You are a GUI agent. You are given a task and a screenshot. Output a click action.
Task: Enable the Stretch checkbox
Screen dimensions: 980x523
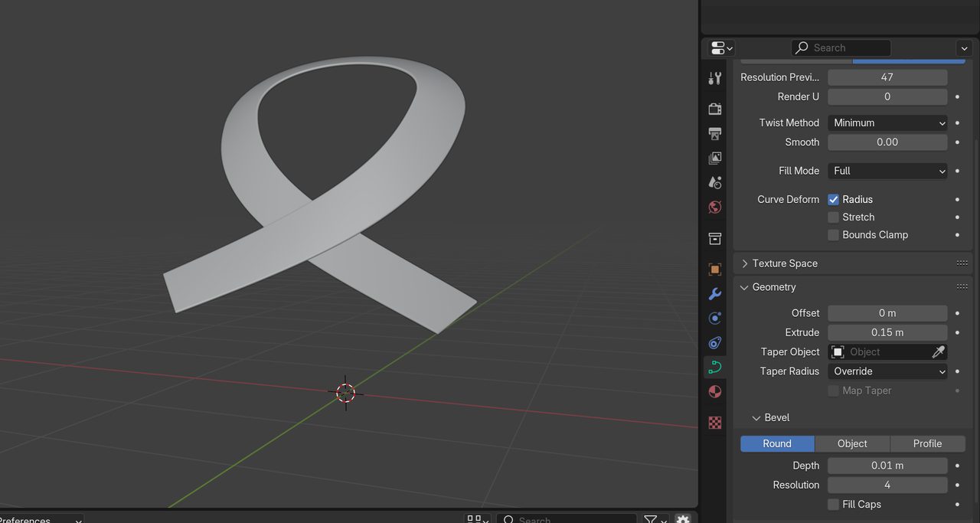pyautogui.click(x=834, y=217)
